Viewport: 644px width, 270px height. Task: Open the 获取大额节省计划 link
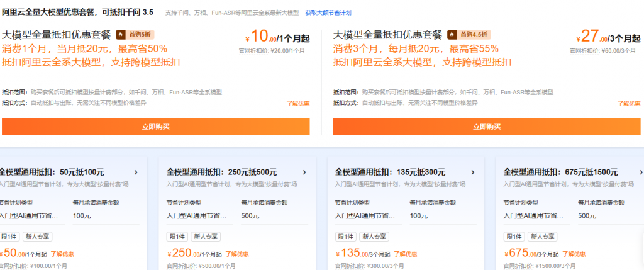(328, 13)
